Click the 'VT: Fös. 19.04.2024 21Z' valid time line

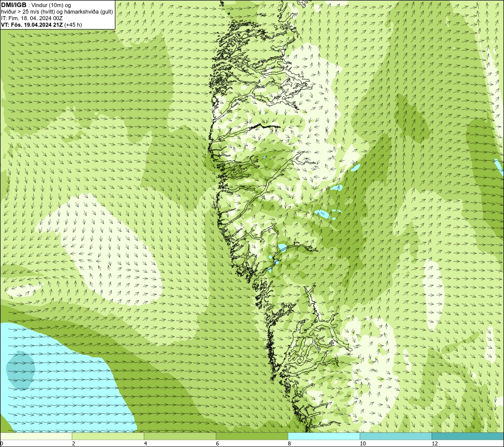tap(41, 25)
